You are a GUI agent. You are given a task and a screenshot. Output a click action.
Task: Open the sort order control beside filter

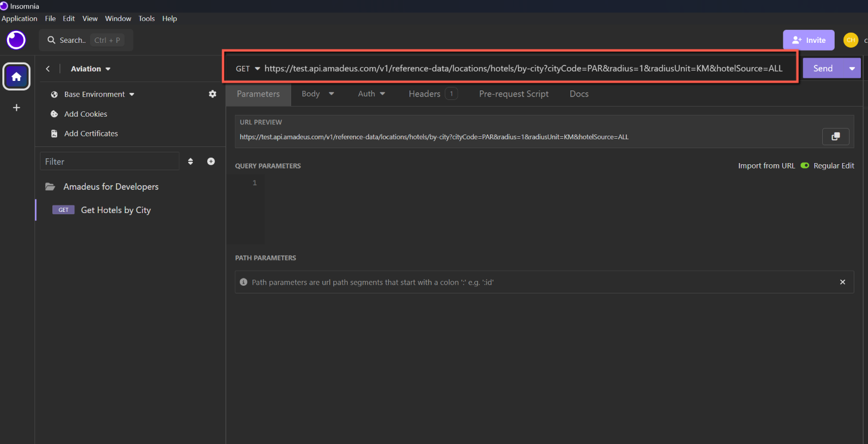tap(191, 161)
